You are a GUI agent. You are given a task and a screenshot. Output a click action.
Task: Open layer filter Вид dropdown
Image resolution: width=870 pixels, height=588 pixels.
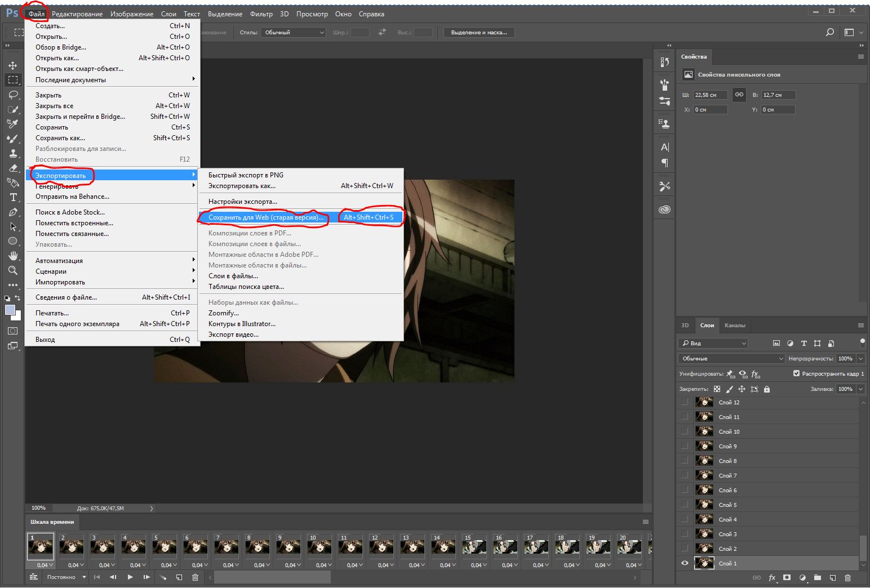(x=713, y=343)
